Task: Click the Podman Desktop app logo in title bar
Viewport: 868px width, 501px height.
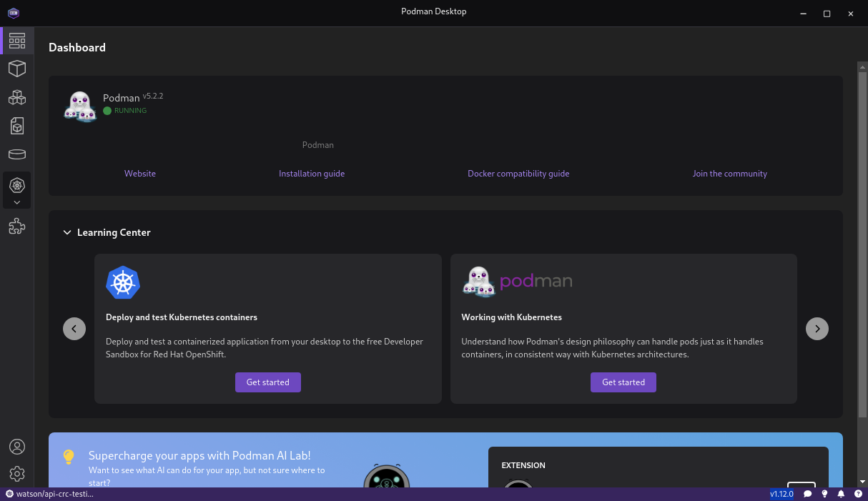Action: coord(14,13)
